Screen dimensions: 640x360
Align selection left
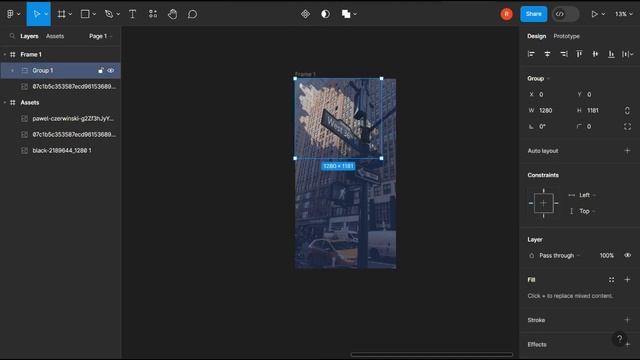click(x=531, y=54)
